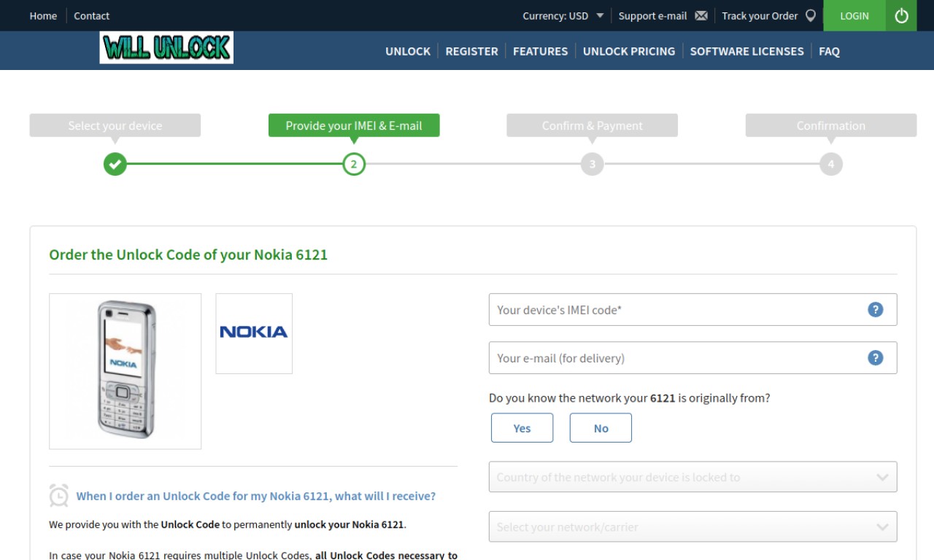Focus the device IMEI code input field
Screen dimensions: 934x560
click(x=692, y=309)
